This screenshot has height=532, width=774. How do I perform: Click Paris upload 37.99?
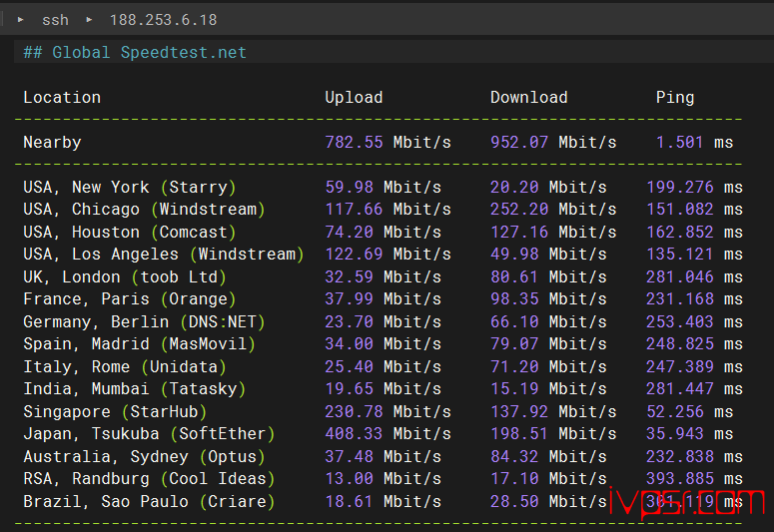click(x=349, y=299)
